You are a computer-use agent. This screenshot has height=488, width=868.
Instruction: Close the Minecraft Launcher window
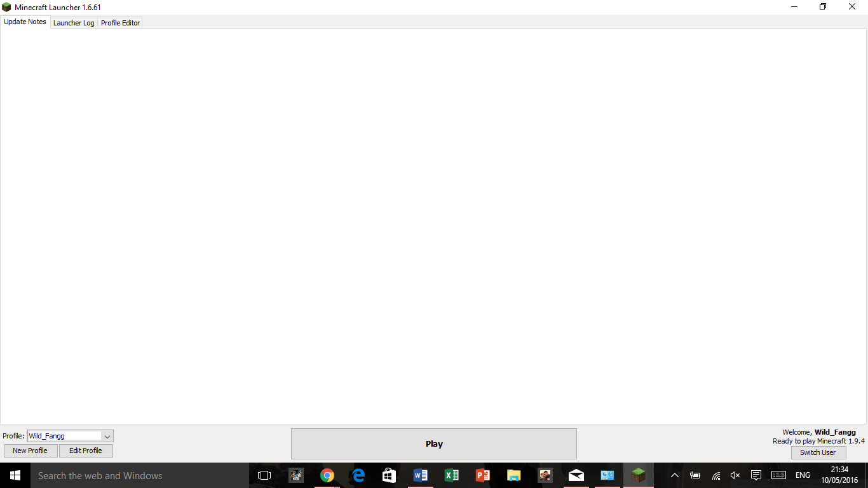852,7
